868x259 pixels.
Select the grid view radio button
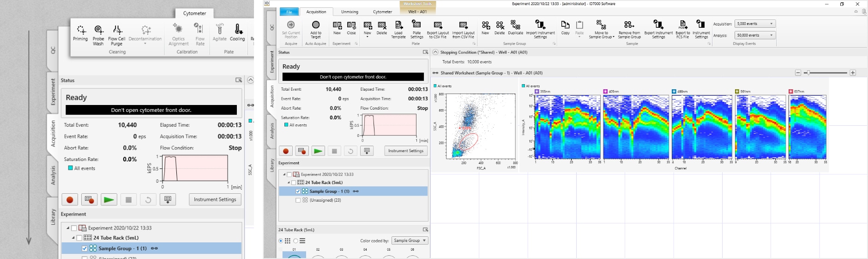[x=281, y=241]
